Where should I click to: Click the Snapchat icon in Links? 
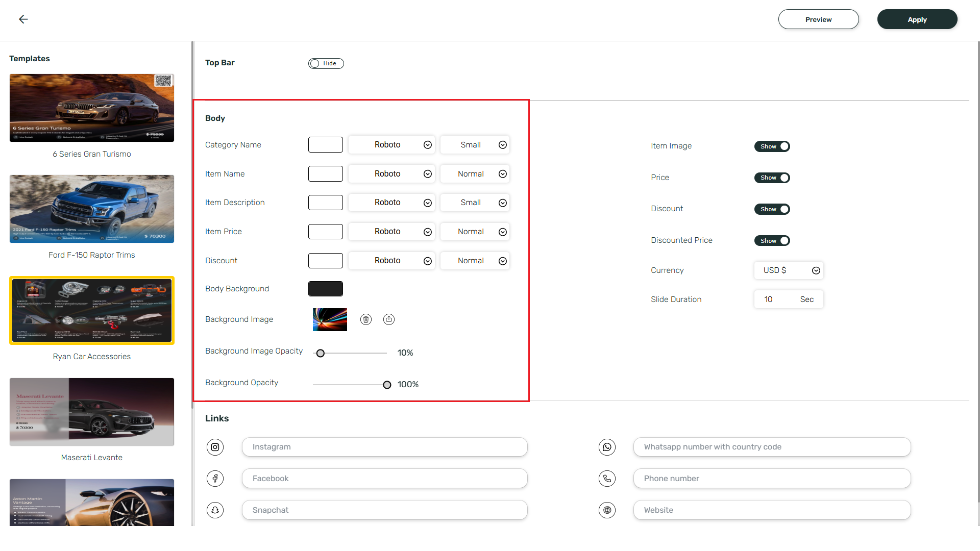[x=215, y=510]
